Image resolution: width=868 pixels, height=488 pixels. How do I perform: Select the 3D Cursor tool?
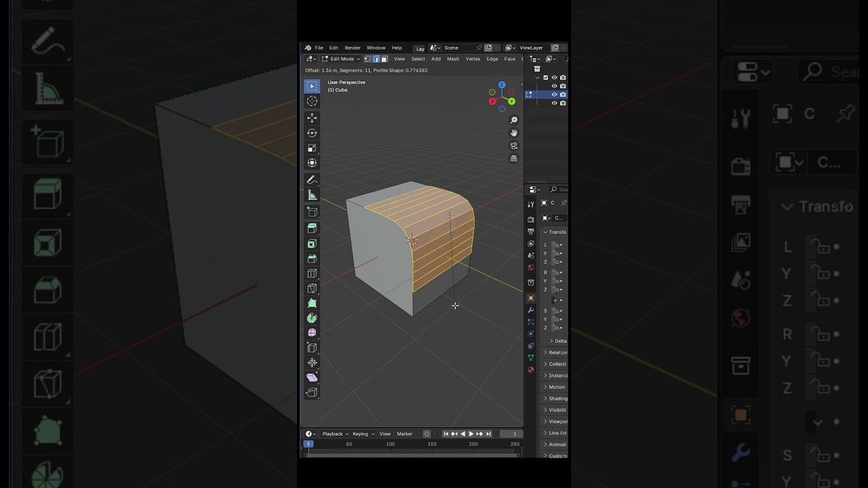tap(312, 101)
